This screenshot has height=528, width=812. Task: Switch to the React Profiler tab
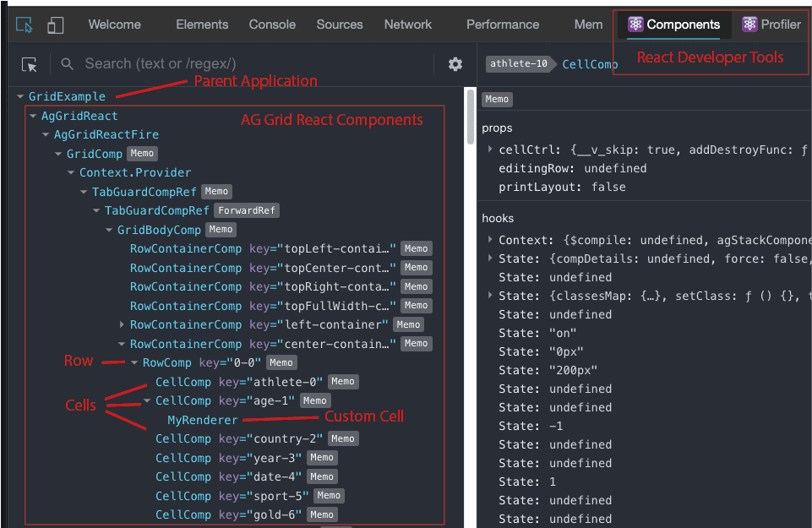pos(771,24)
